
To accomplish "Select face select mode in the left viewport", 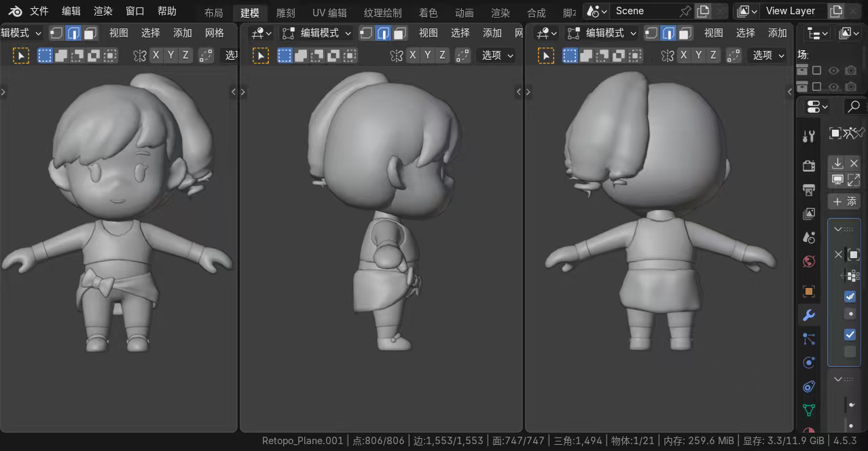I will tap(90, 33).
